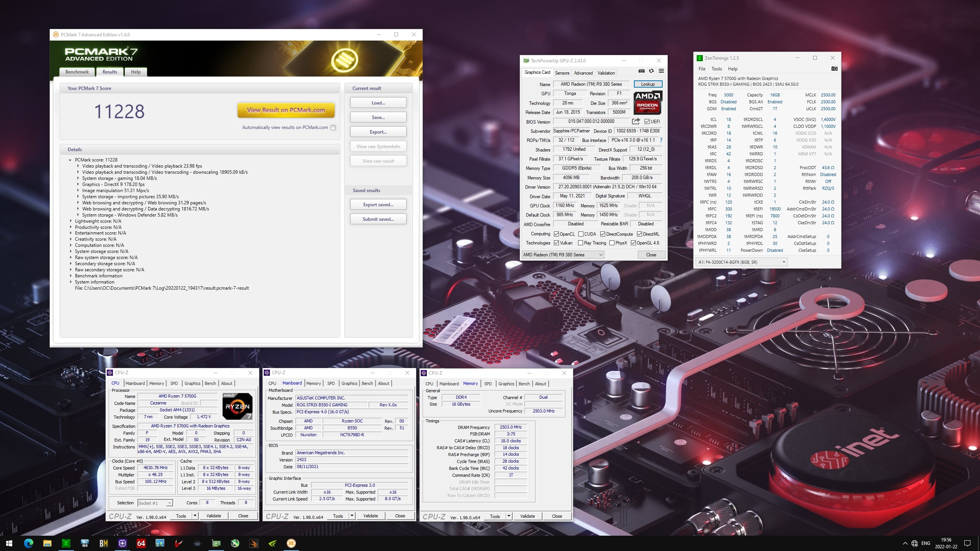Screen dimensions: 980x551
Task: Toggle the DirectCompute checkbox
Action: coord(603,234)
